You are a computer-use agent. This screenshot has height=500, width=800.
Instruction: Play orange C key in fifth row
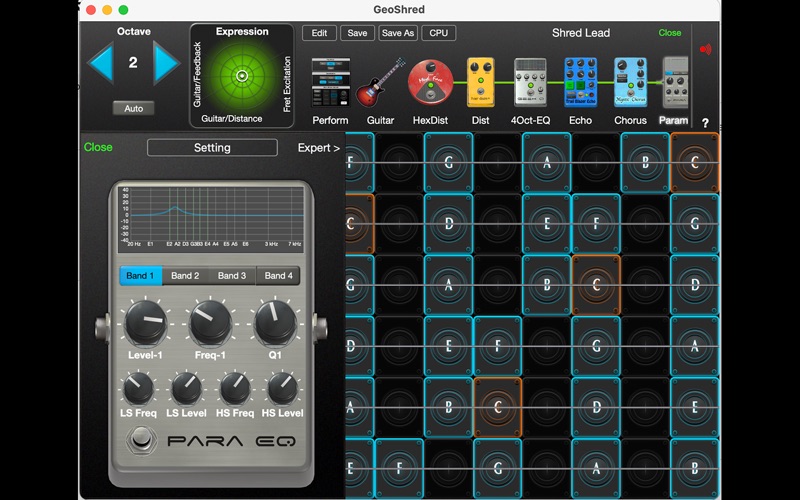tap(497, 407)
